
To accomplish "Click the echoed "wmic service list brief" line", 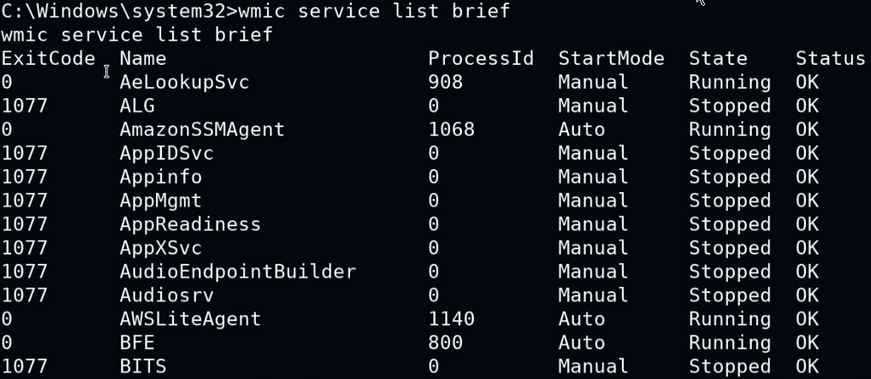I will pyautogui.click(x=137, y=34).
